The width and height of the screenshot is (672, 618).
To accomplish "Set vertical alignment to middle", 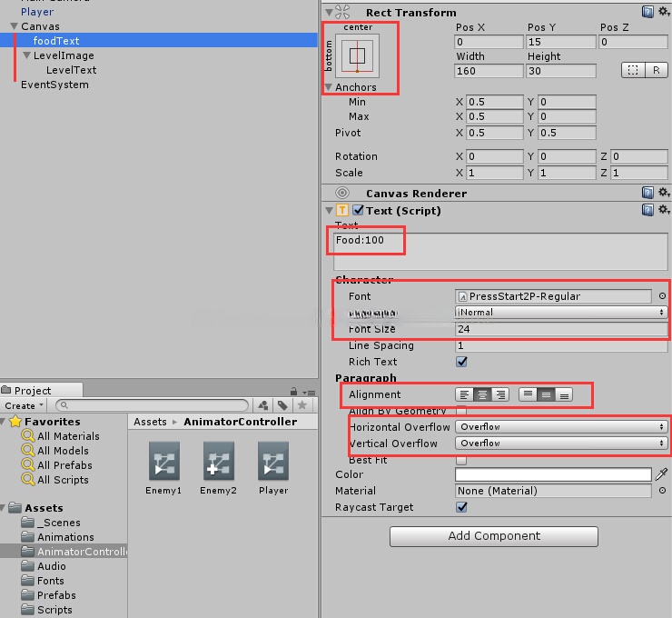I will (546, 394).
